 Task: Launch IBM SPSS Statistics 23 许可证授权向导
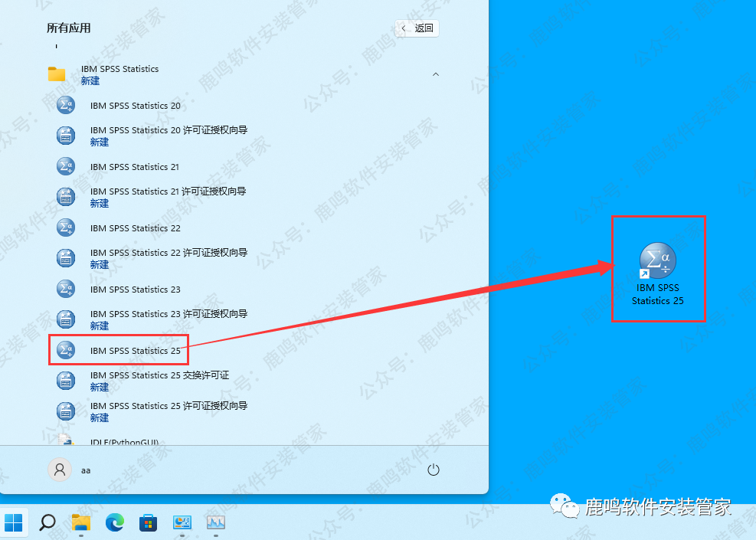point(169,319)
